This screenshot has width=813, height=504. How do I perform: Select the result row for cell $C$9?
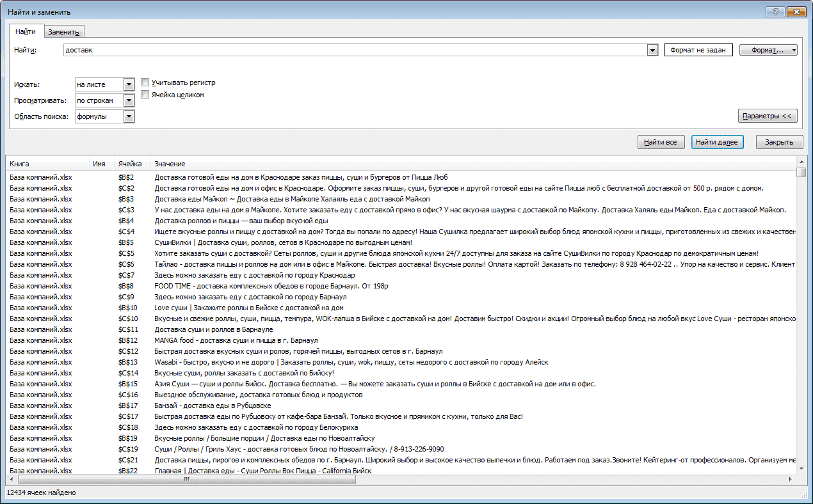click(401, 297)
